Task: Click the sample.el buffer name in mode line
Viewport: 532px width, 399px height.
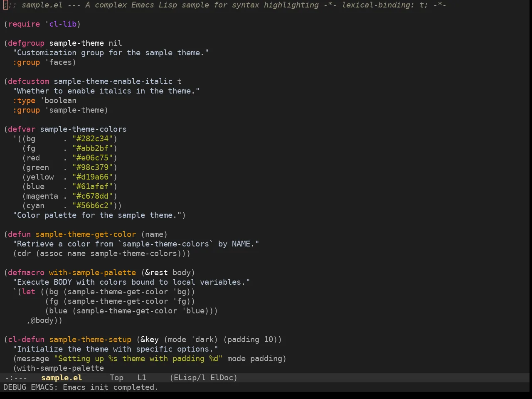Action: (62, 377)
